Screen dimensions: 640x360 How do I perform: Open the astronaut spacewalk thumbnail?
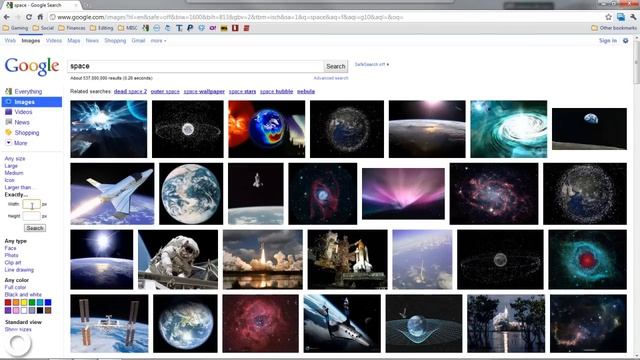pyautogui.click(x=178, y=260)
